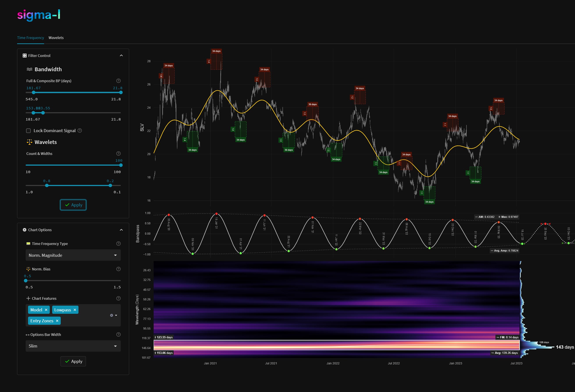
Task: Clear all chart features with the x icon
Action: coord(111,315)
